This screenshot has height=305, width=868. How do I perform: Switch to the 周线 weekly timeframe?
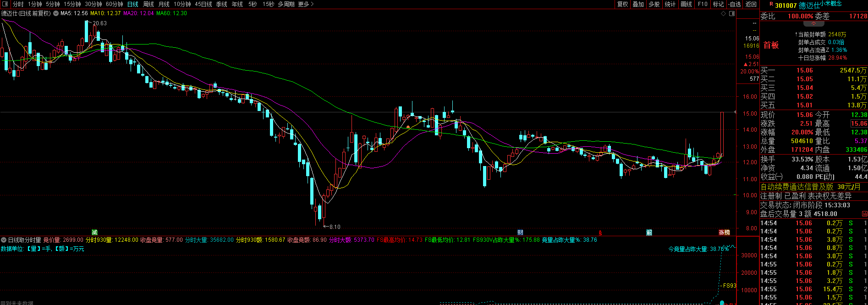point(148,4)
